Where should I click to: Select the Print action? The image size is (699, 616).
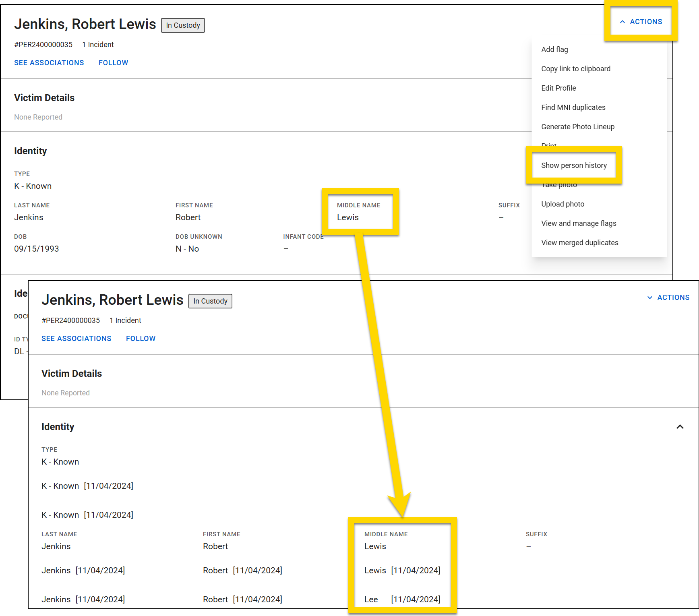pyautogui.click(x=548, y=145)
